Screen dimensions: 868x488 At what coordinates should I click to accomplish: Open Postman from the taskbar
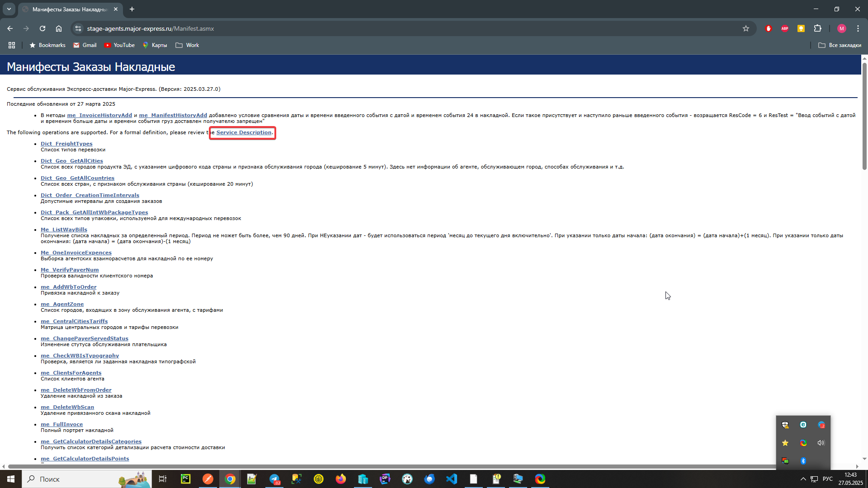click(208, 479)
